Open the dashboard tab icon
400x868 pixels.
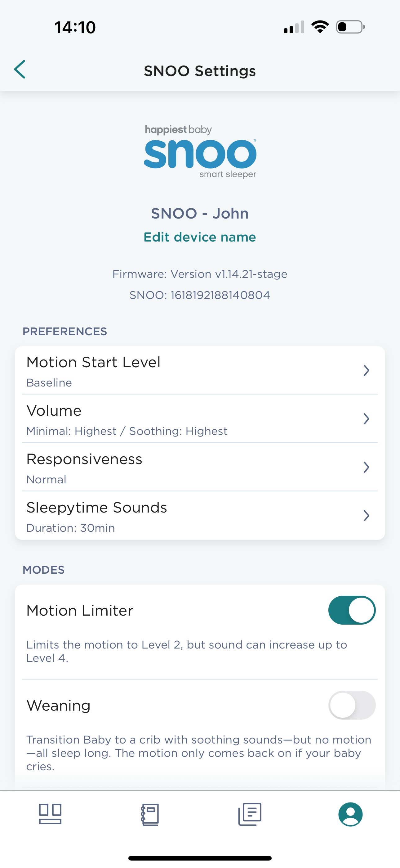click(x=50, y=814)
